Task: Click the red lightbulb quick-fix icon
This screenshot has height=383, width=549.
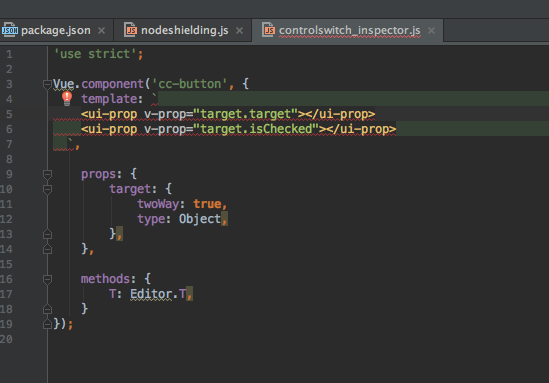Action: [x=67, y=99]
